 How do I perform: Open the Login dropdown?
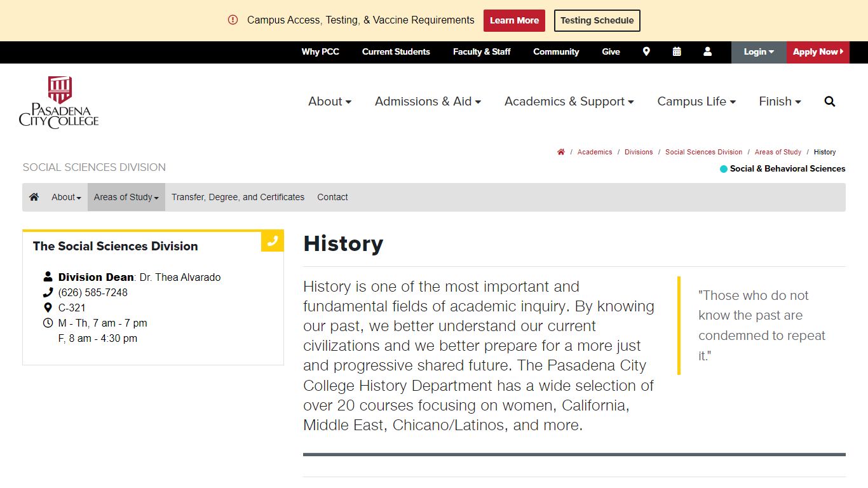[759, 52]
